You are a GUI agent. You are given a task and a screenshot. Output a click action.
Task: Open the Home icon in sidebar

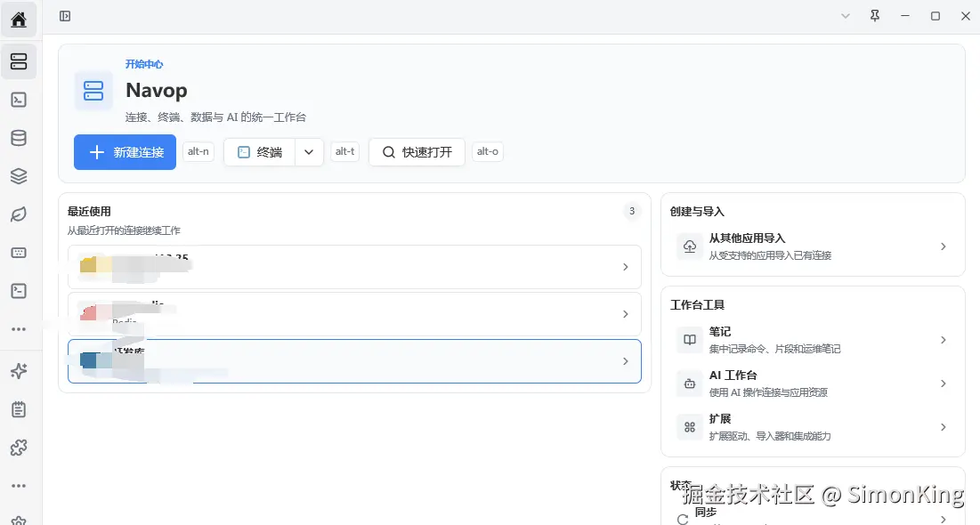pos(19,20)
